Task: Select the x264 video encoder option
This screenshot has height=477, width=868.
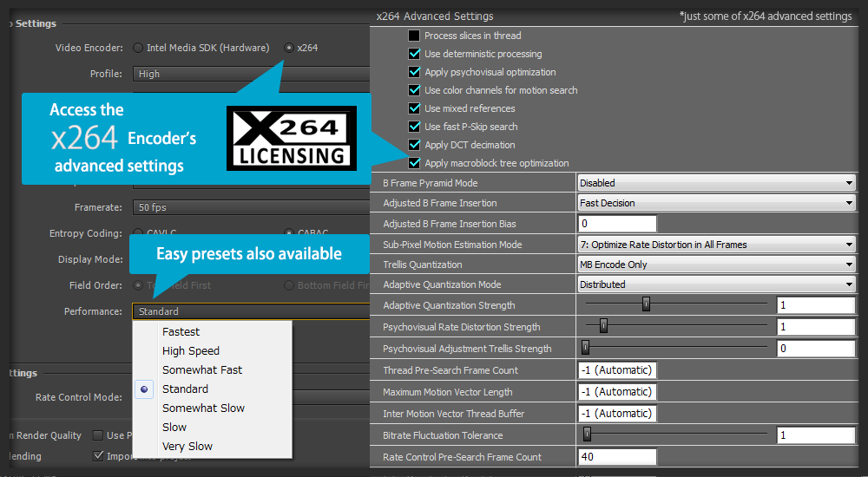Action: [288, 48]
